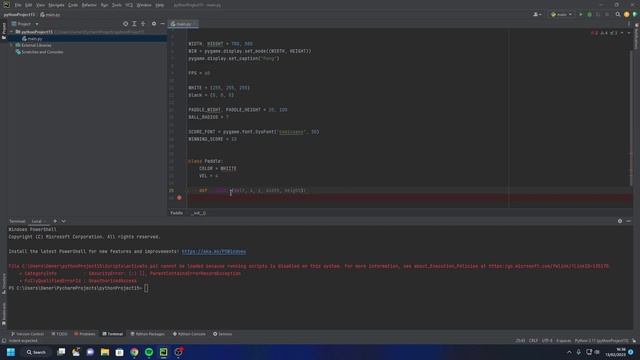Click Paddle breadcrumb below editor

(176, 213)
